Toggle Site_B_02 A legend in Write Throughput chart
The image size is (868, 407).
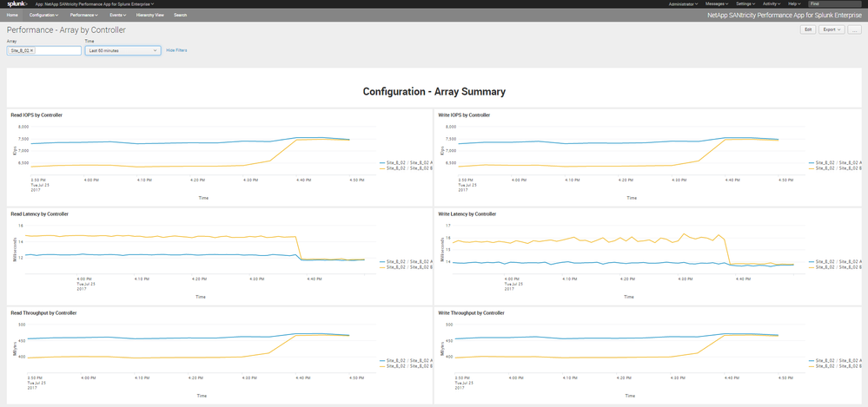tap(835, 360)
